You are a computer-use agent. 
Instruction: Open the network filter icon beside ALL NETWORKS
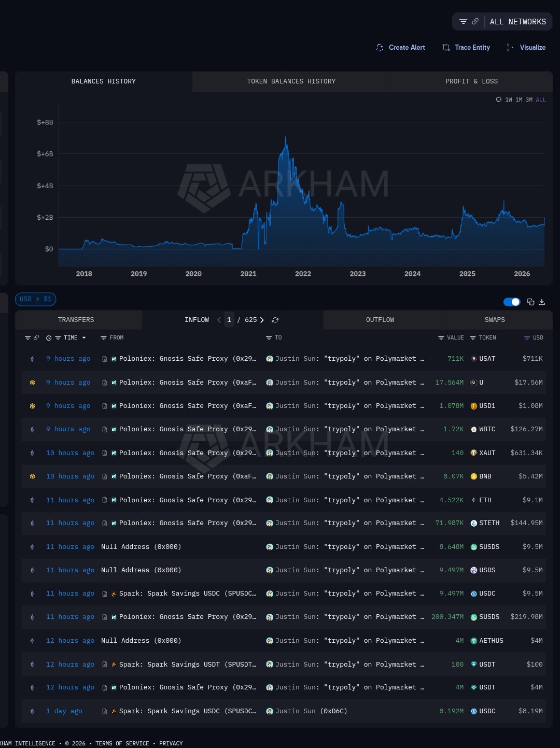463,22
